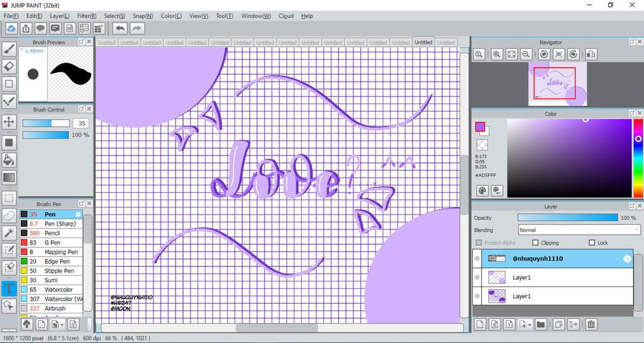Open the Cloud menu
The width and height of the screenshot is (644, 343).
click(x=286, y=16)
